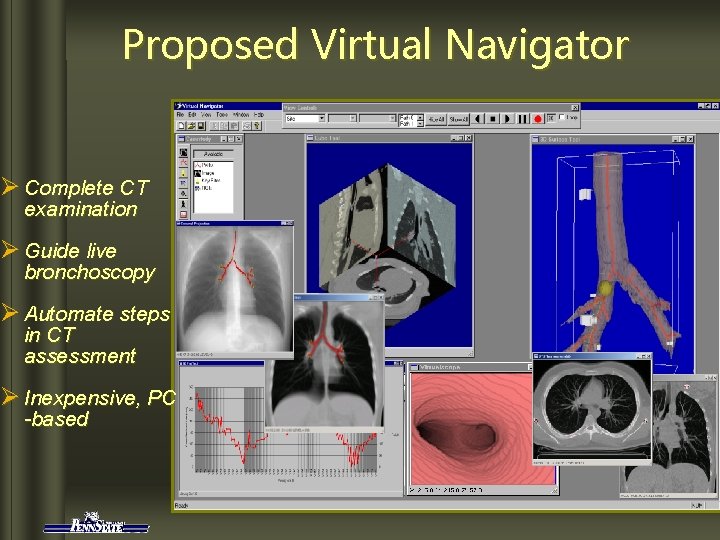Click the play backward arrow button
Viewport: 720px width, 540px height.
click(478, 119)
